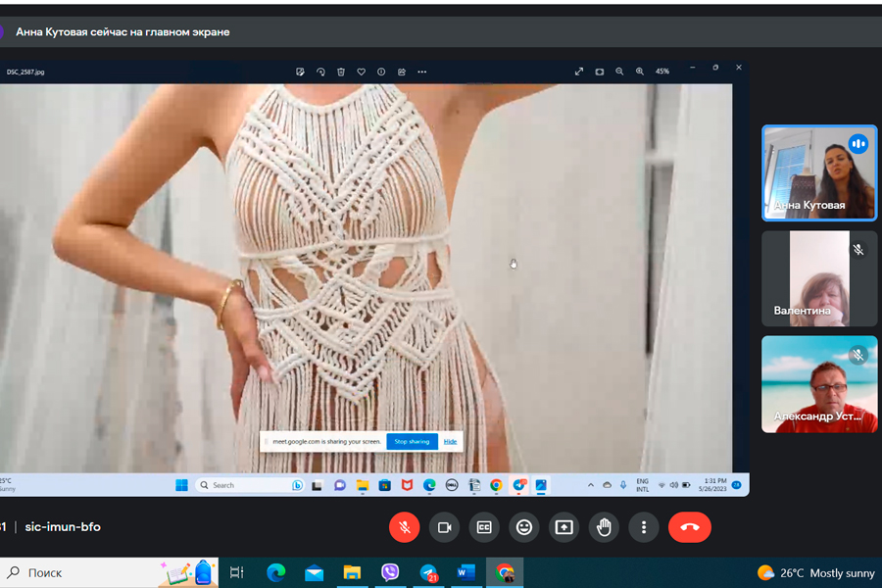Launch Viber from the taskbar

[390, 572]
